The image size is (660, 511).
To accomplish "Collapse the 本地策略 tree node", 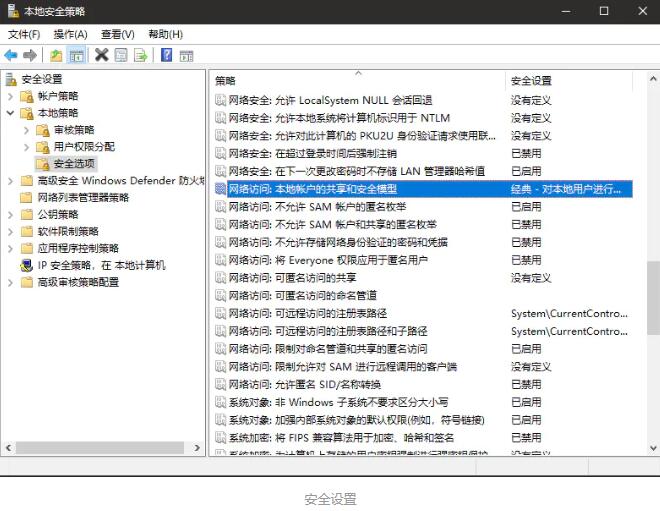I will 11,113.
